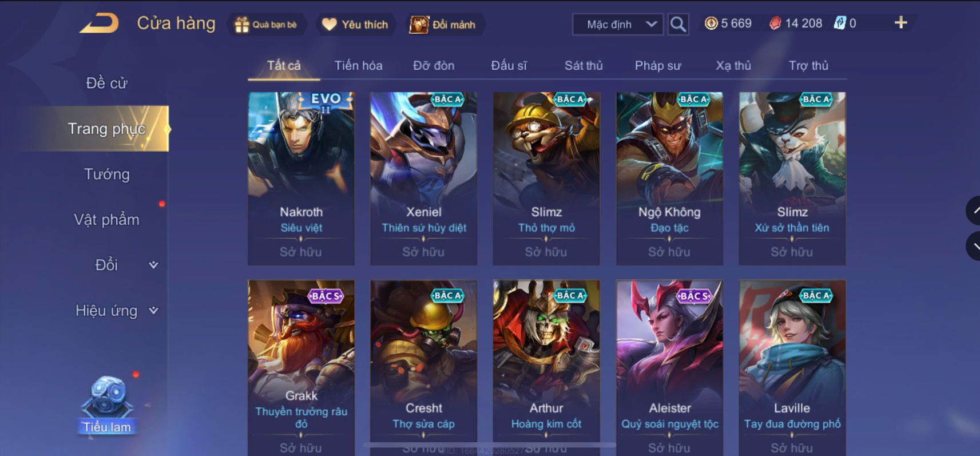The height and width of the screenshot is (456, 980).
Task: Tap the plus icon to add currency
Action: tap(900, 22)
